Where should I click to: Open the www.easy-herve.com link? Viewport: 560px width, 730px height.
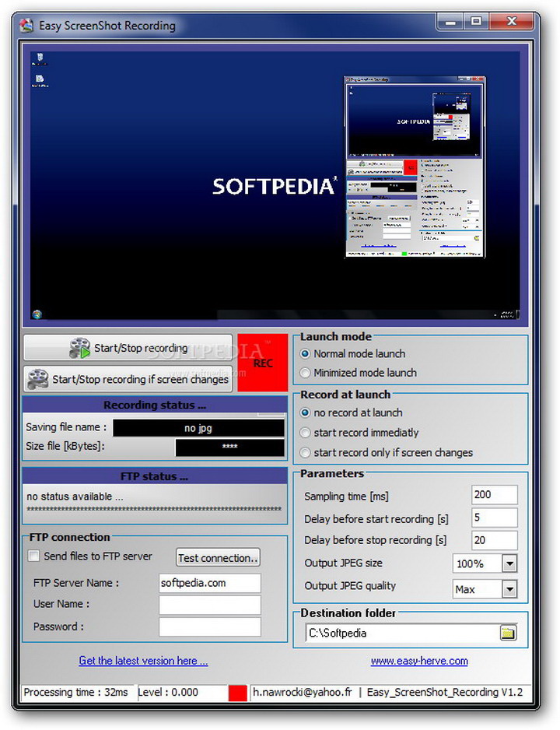pos(419,661)
